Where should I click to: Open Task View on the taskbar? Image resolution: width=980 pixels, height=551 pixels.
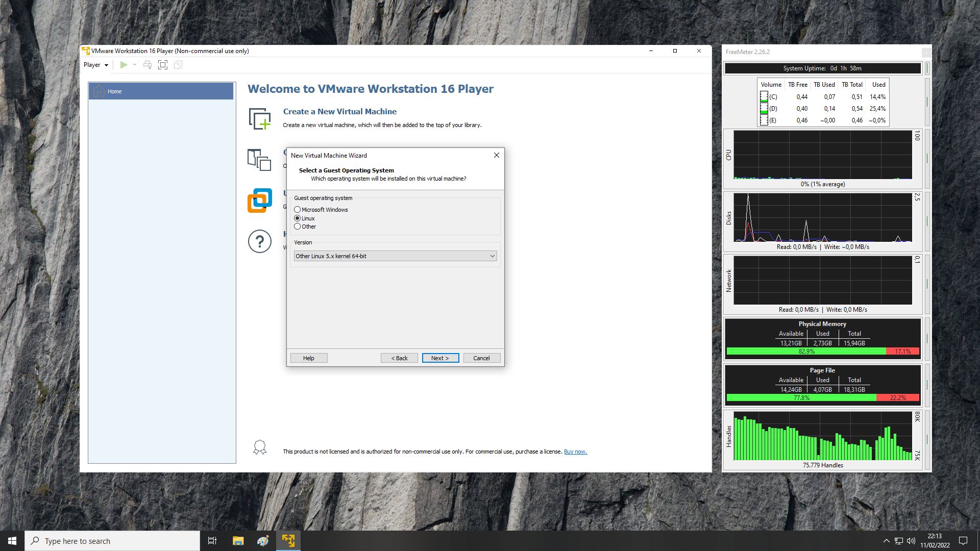click(x=212, y=541)
